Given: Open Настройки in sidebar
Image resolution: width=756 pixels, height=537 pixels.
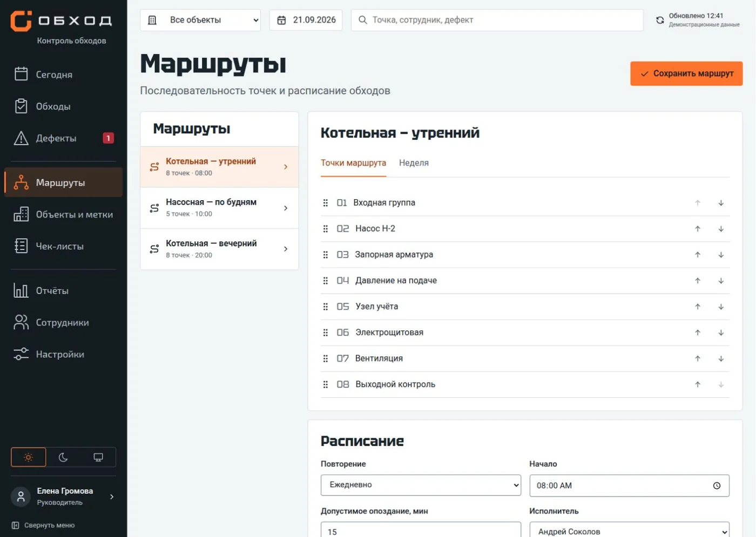Looking at the screenshot, I should click(x=63, y=354).
